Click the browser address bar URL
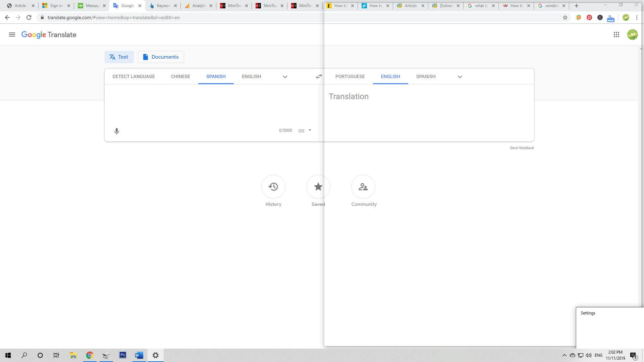Viewport: 644px width, 362px height. (x=114, y=17)
